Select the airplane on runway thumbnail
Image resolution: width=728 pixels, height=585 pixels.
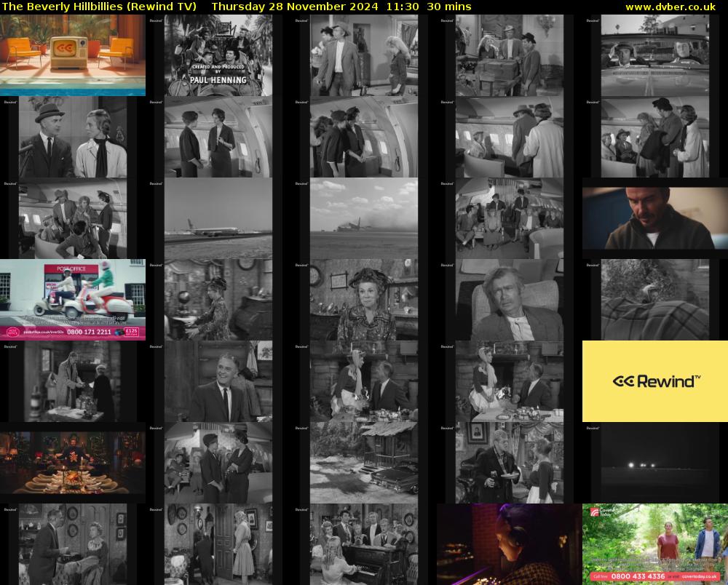click(218, 218)
